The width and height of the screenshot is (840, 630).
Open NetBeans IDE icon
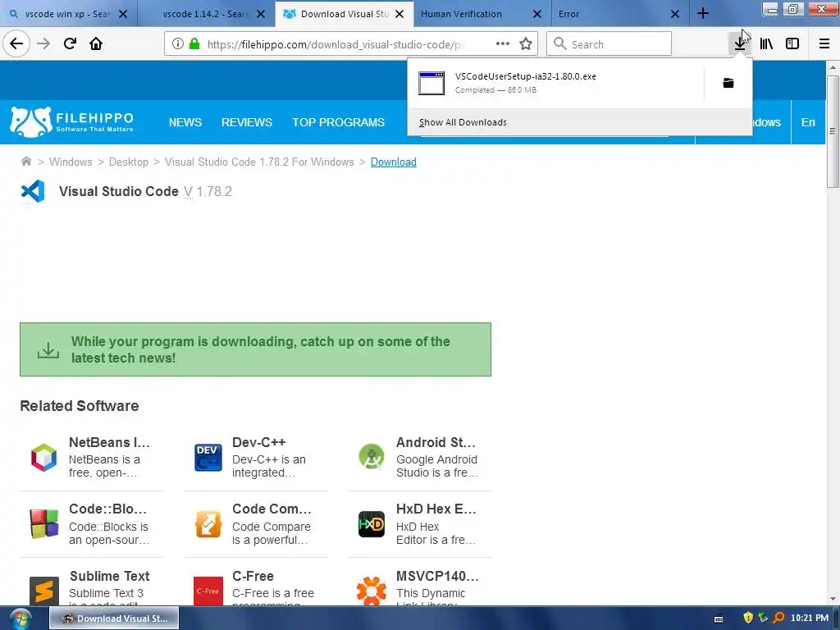44,458
